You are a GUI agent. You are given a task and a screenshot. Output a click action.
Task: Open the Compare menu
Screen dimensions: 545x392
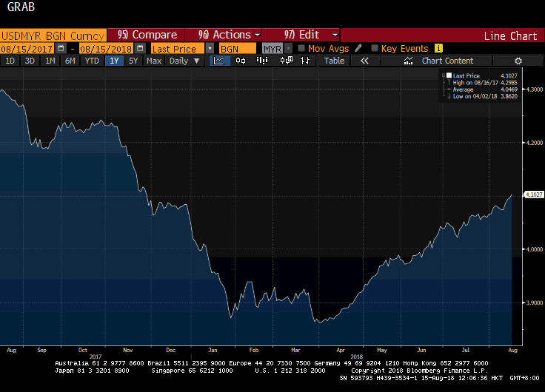tap(147, 35)
